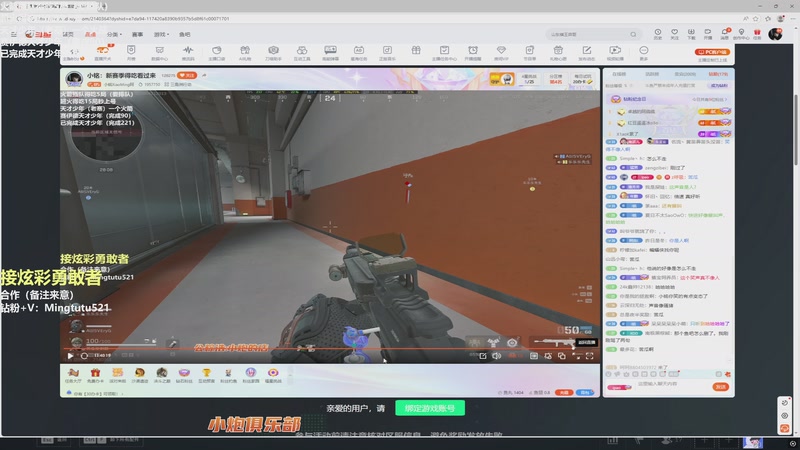Screen dimensions: 800x450
Task: Expand the 分类 dropdown menu
Action: tap(114, 35)
